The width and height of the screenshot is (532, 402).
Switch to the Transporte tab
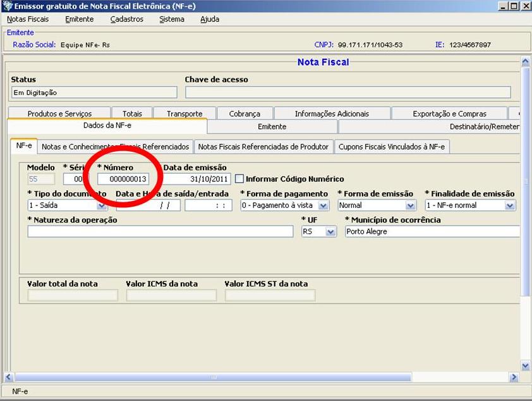click(184, 113)
